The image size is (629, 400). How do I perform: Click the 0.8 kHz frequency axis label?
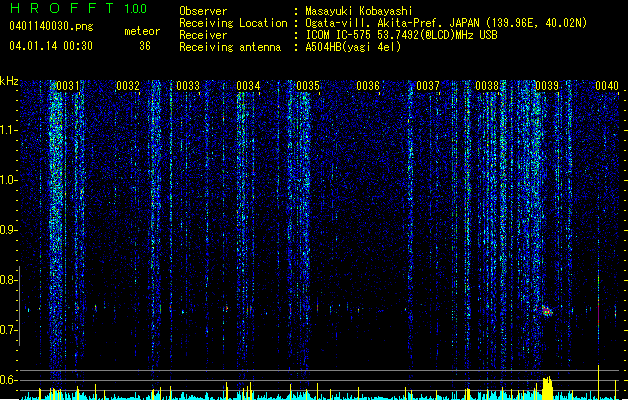click(8, 280)
